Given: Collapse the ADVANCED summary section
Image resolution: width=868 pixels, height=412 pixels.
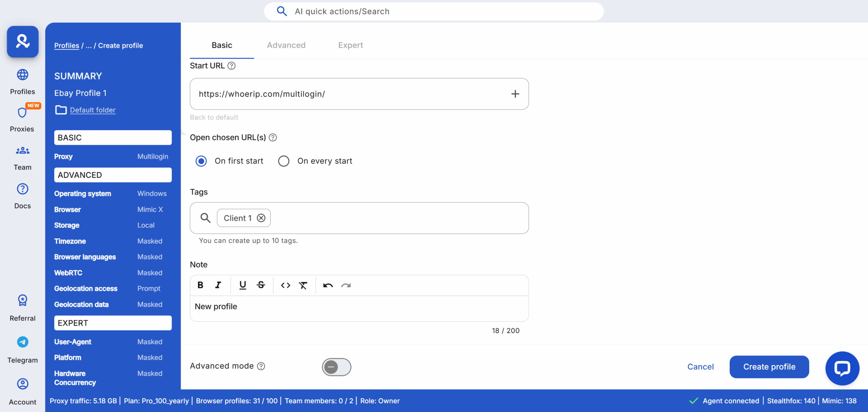Looking at the screenshot, I should 113,175.
